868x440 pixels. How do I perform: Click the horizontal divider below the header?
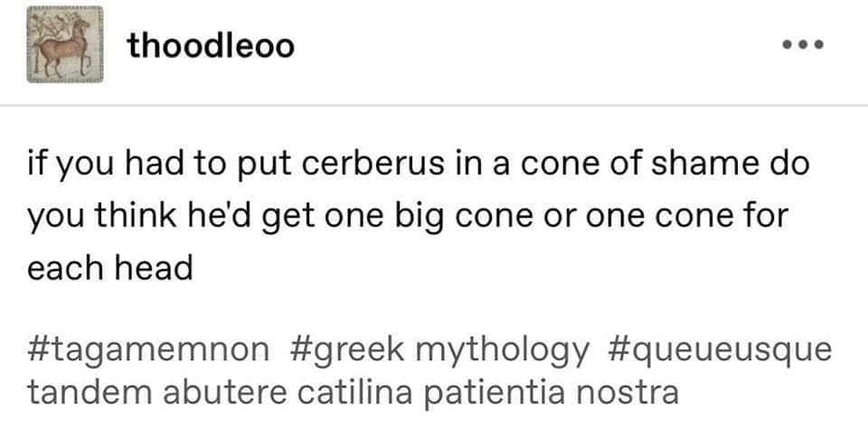click(x=434, y=106)
